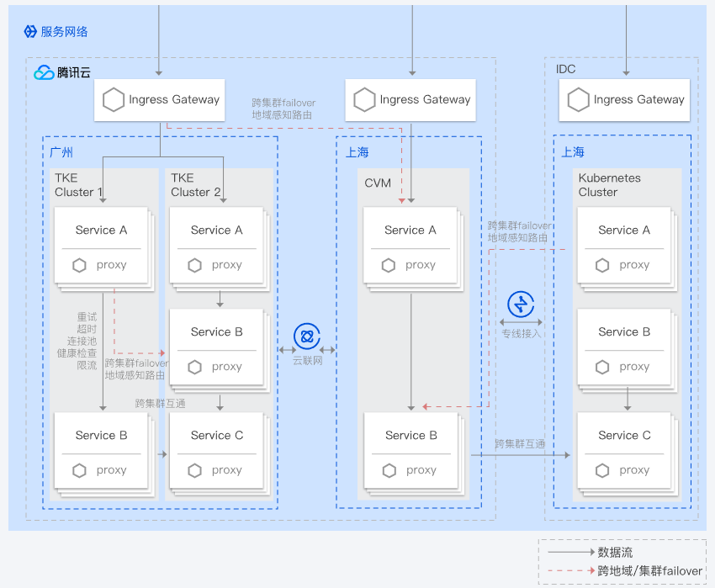Click the Service A title in Kubernetes Cluster
This screenshot has width=715, height=588.
(x=624, y=230)
